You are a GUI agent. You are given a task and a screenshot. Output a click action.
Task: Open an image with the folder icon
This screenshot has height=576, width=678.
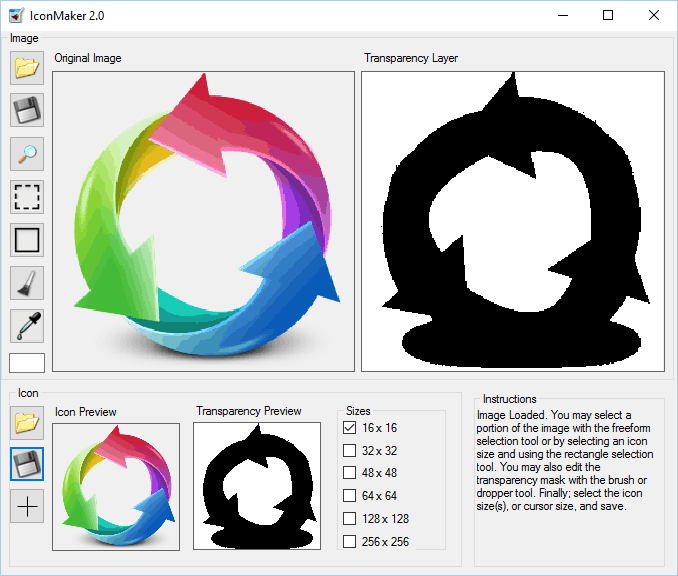click(27, 68)
